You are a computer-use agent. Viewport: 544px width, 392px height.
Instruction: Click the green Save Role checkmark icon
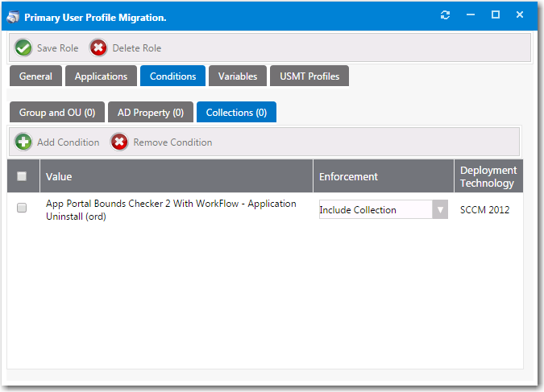point(23,48)
